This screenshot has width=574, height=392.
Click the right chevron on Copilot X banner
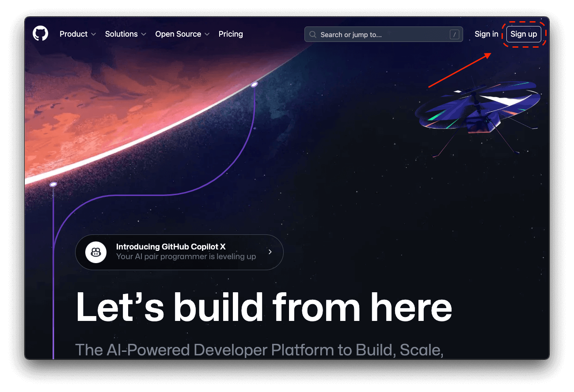(x=270, y=252)
